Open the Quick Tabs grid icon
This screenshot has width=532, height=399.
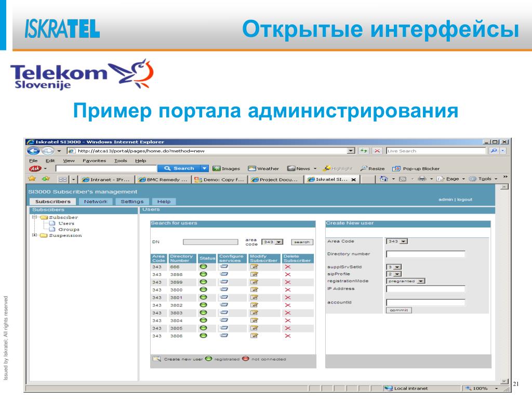pyautogui.click(x=63, y=179)
